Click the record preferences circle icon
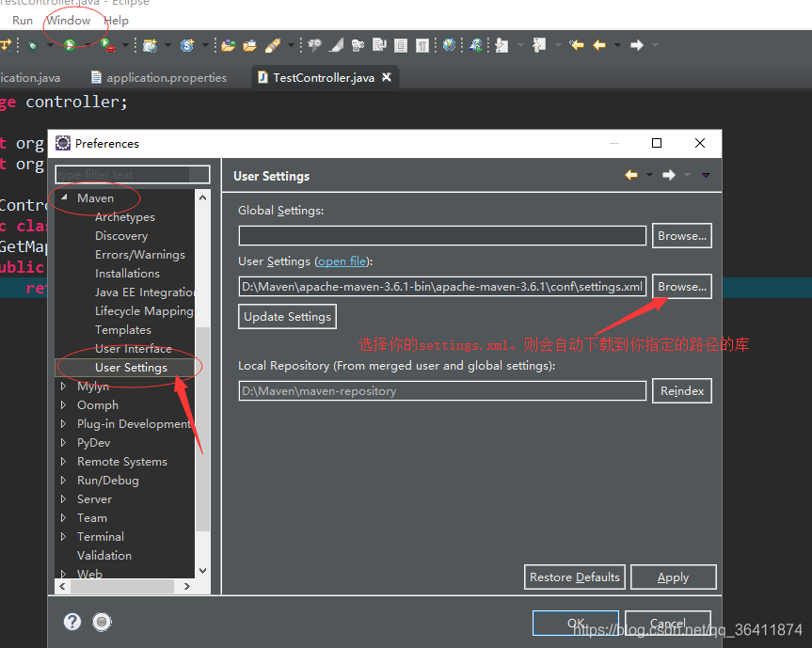Image resolution: width=812 pixels, height=648 pixels. 102,622
